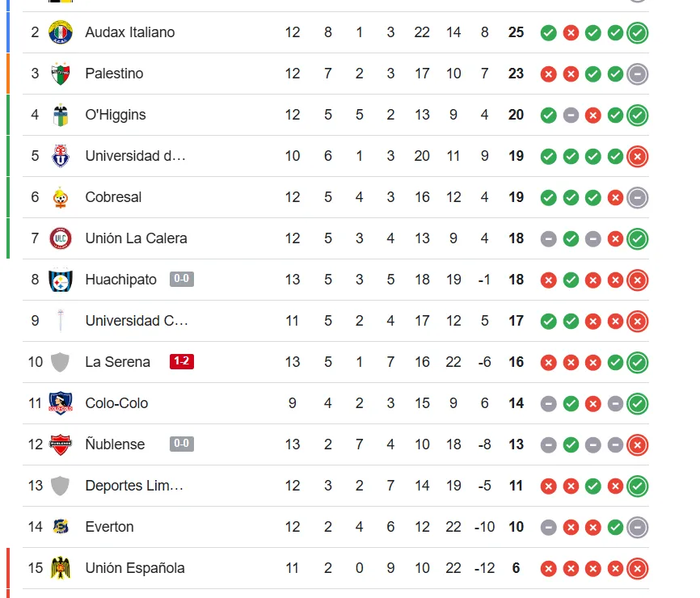Click the Audax Italiano club crest
Image resolution: width=700 pixels, height=598 pixels.
(x=61, y=32)
